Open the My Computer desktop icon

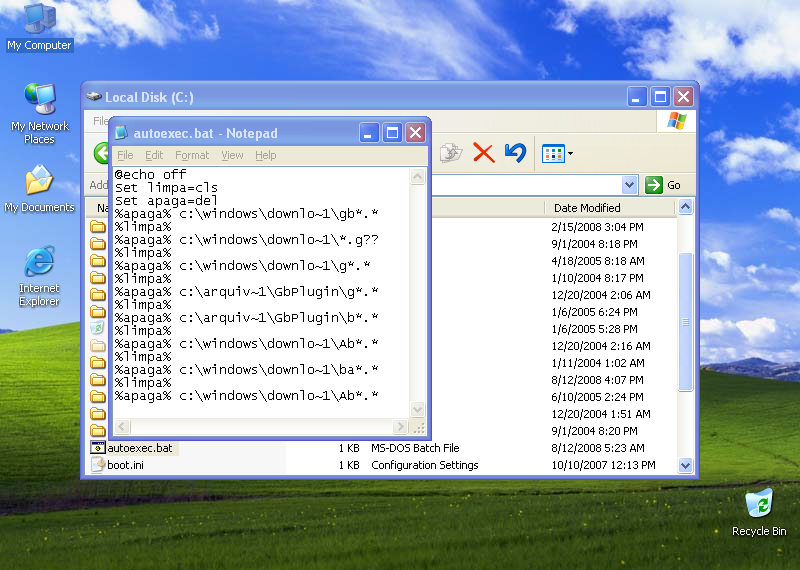[x=39, y=27]
